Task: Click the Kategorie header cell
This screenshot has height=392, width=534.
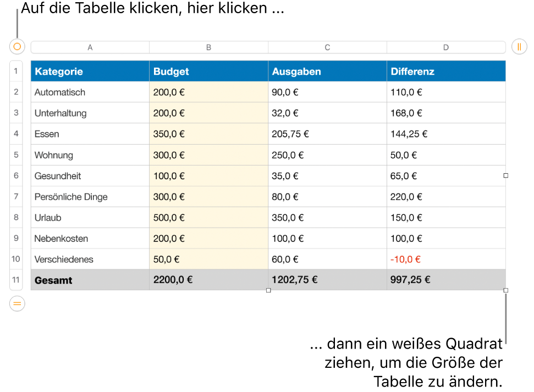Action: [x=90, y=71]
